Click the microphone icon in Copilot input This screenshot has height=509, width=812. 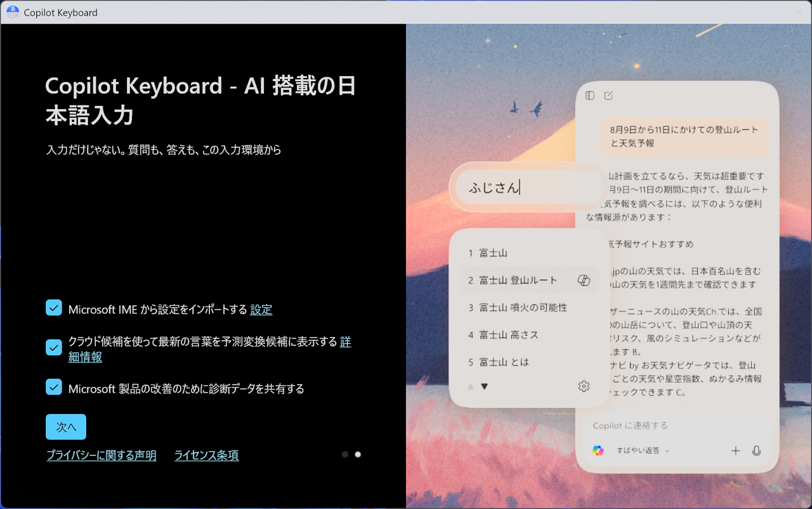[756, 451]
